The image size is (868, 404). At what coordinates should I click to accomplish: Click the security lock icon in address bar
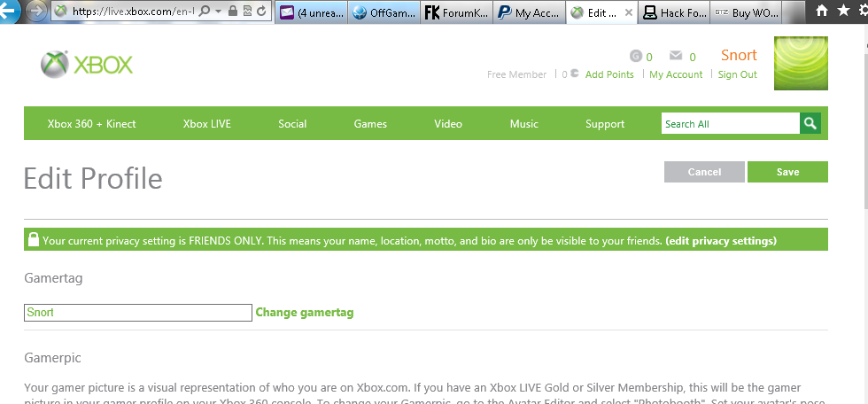tap(232, 11)
